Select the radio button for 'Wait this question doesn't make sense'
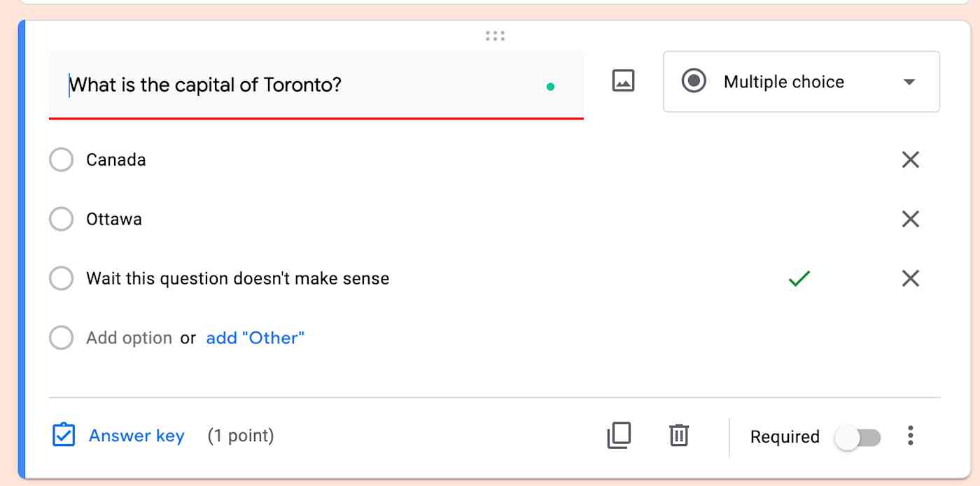 point(61,278)
